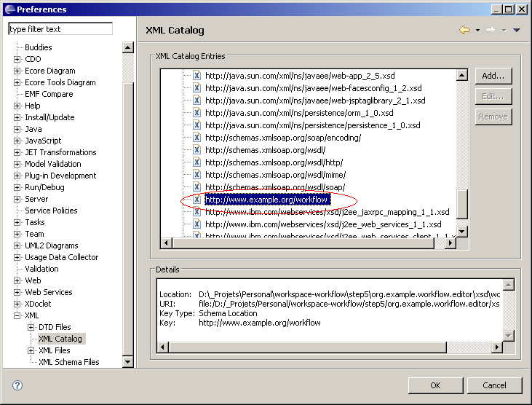The image size is (532, 405).
Task: Expand the Web Services tree node
Action: 17,292
